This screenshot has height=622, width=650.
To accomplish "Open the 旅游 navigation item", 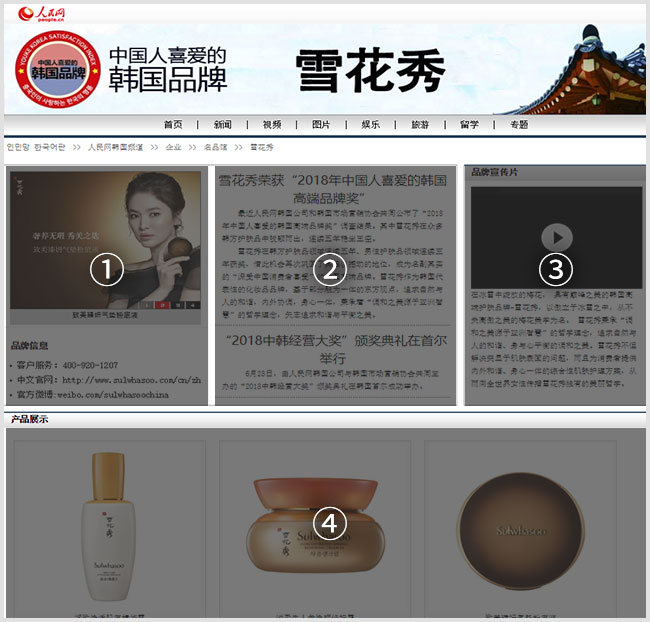I will pos(420,124).
